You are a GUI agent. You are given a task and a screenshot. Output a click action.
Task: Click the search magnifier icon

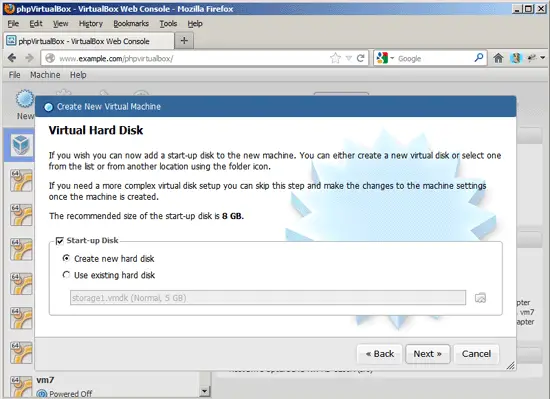click(x=479, y=58)
